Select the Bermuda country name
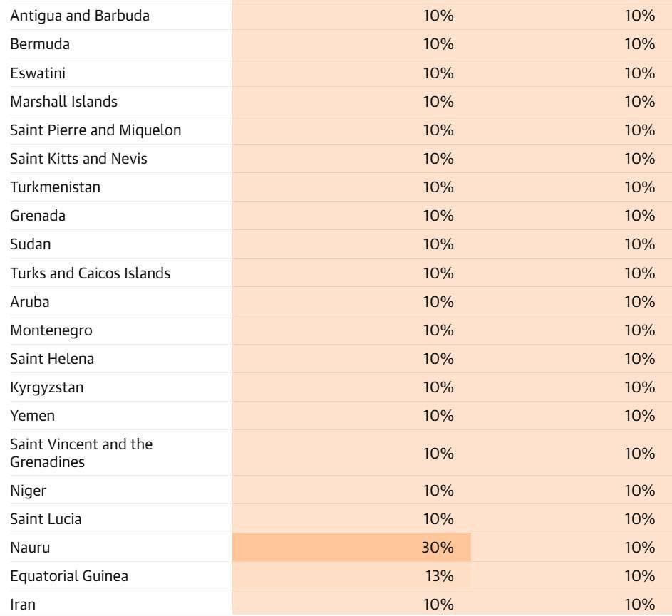 [x=40, y=44]
